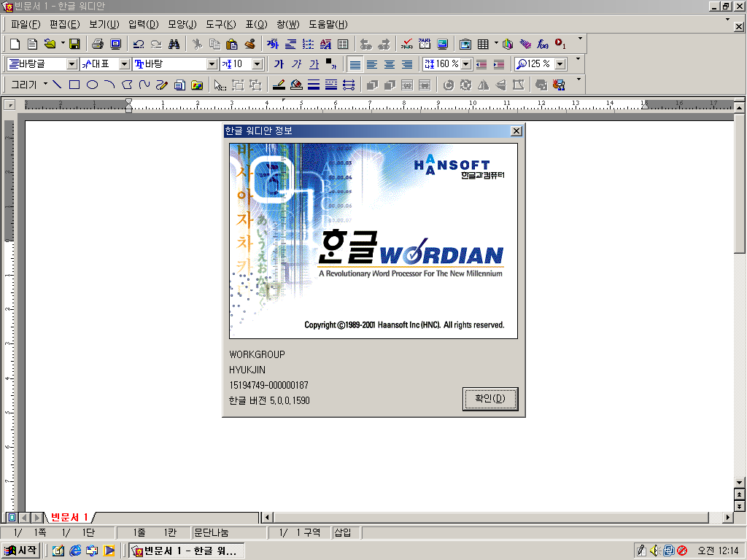Click the Undo arrow icon
Image resolution: width=747 pixels, height=560 pixels.
[139, 44]
